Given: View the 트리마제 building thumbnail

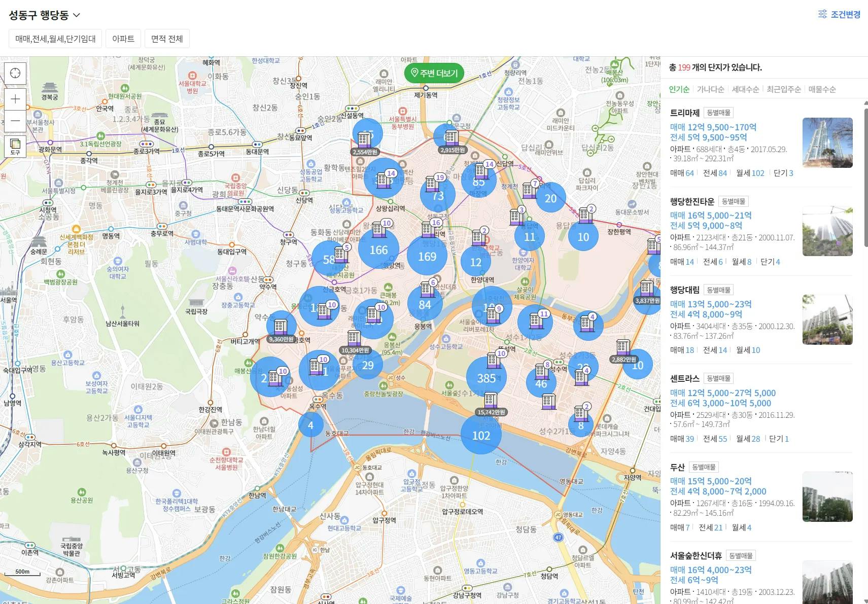Looking at the screenshot, I should click(827, 143).
